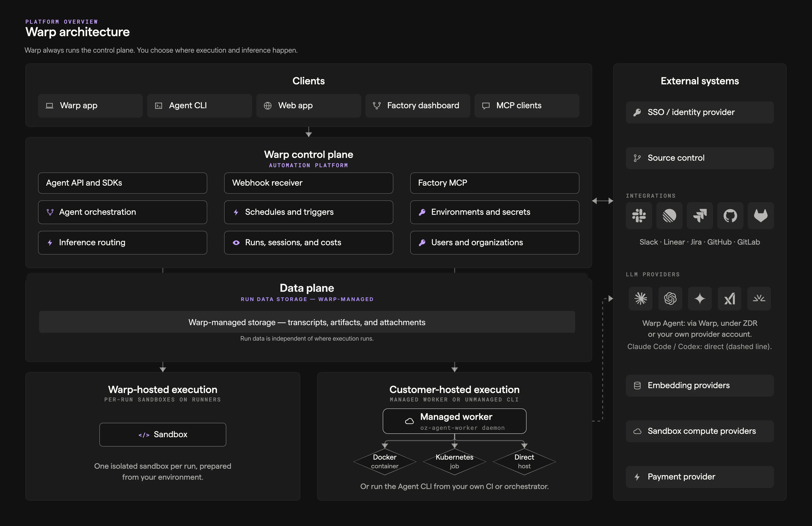The height and width of the screenshot is (526, 812).
Task: Click the last LLM provider tile after xAI
Action: (759, 299)
